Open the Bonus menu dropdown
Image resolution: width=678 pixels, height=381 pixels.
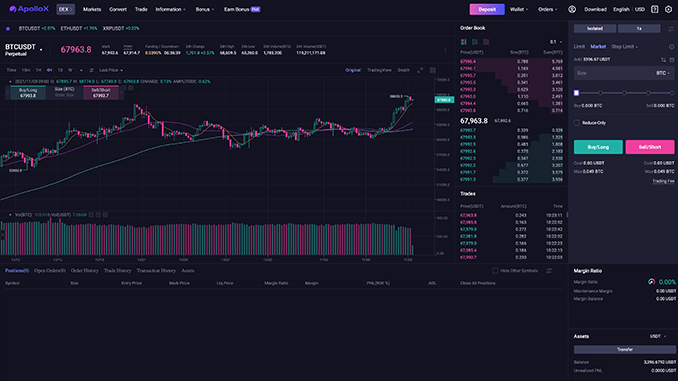click(205, 9)
